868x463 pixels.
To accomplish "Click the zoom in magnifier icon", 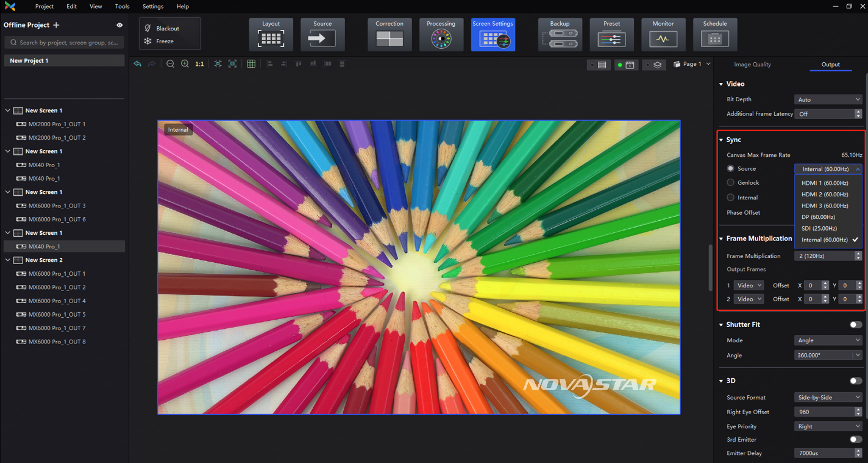I will point(185,64).
